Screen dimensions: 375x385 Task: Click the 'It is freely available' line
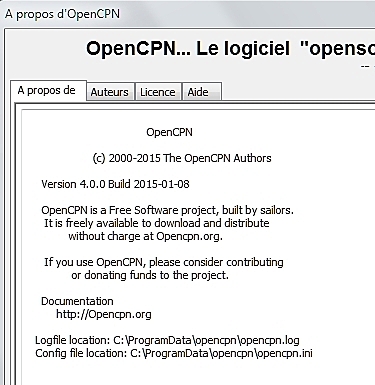click(157, 223)
